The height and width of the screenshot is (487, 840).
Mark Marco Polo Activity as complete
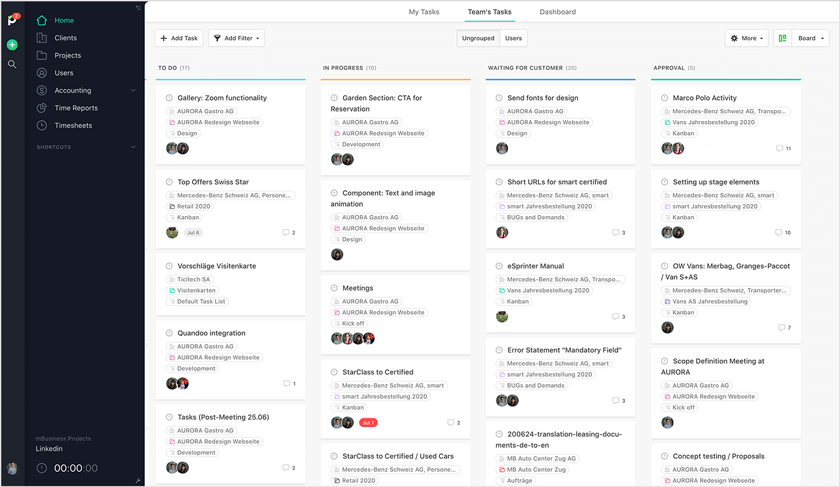(x=665, y=98)
